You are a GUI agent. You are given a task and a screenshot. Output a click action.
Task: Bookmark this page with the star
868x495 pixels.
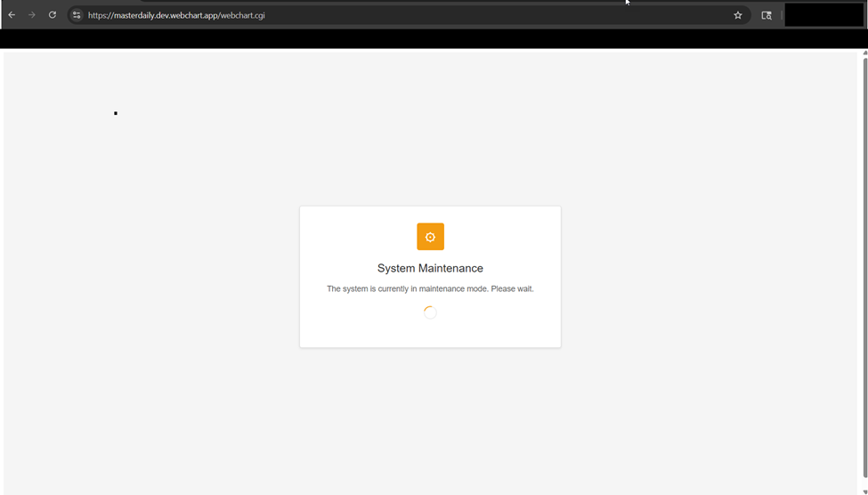[738, 15]
